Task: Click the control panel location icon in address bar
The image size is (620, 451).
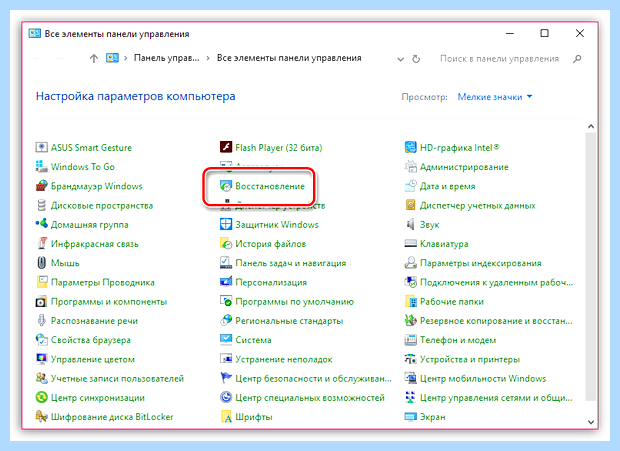Action: [112, 58]
